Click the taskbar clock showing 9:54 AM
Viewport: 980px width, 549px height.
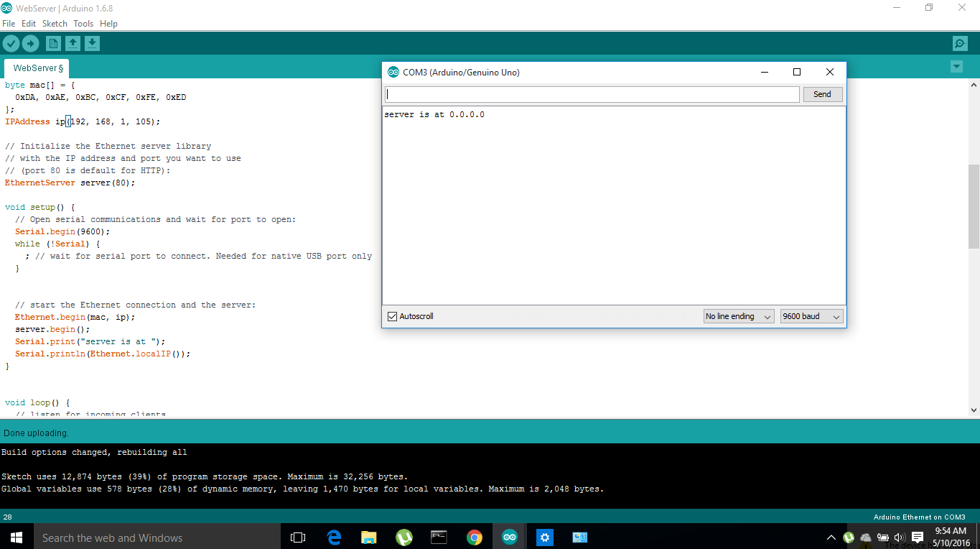tap(951, 531)
